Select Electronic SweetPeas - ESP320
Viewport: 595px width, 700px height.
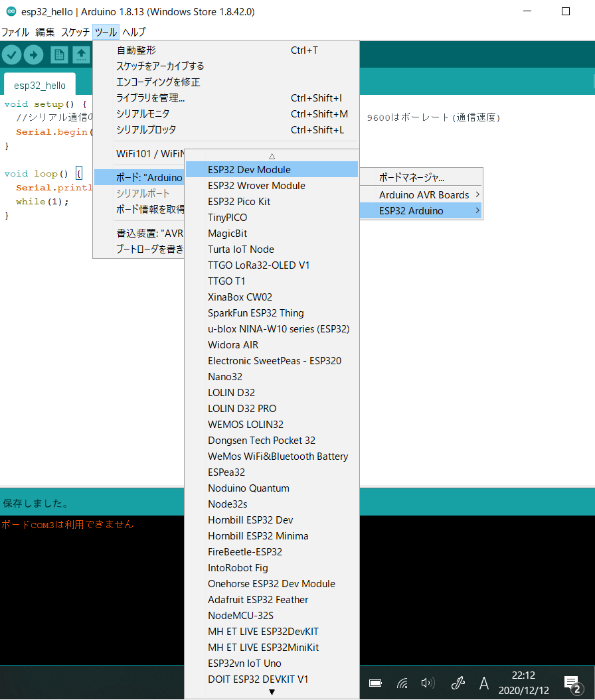pos(272,361)
